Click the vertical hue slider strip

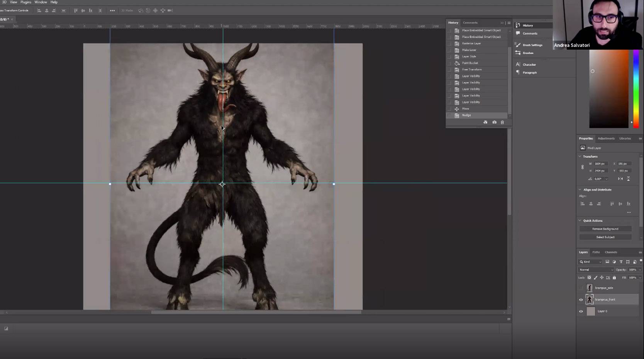[x=636, y=89]
